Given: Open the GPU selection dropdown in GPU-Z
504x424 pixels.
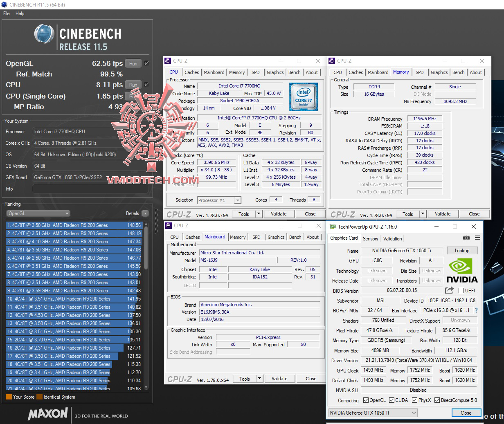Looking at the screenshot, I should pyautogui.click(x=373, y=413).
